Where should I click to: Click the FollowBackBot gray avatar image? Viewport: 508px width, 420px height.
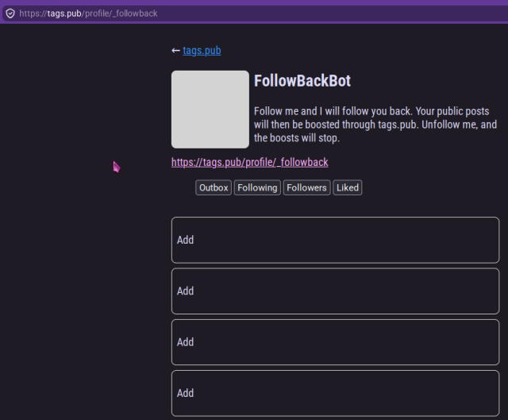coord(210,110)
